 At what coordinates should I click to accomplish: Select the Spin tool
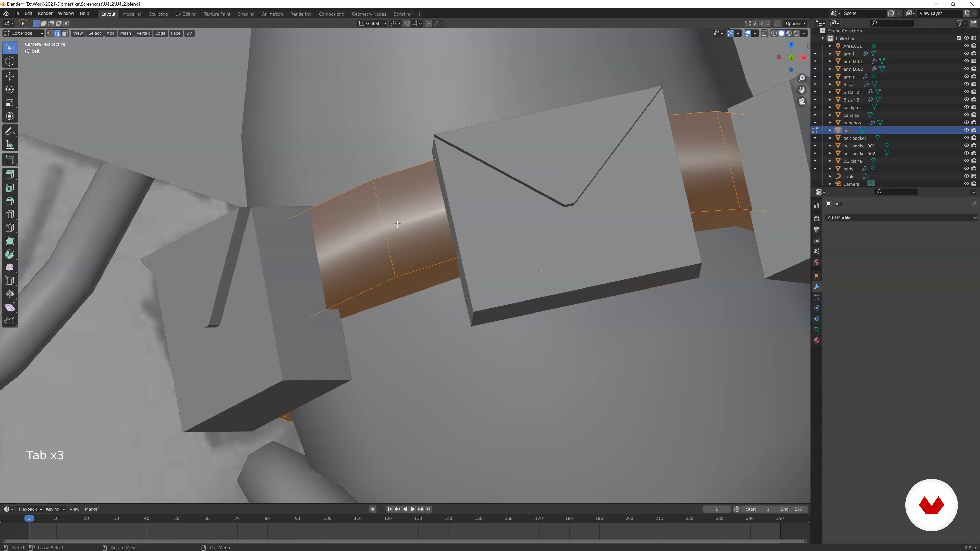click(9, 254)
